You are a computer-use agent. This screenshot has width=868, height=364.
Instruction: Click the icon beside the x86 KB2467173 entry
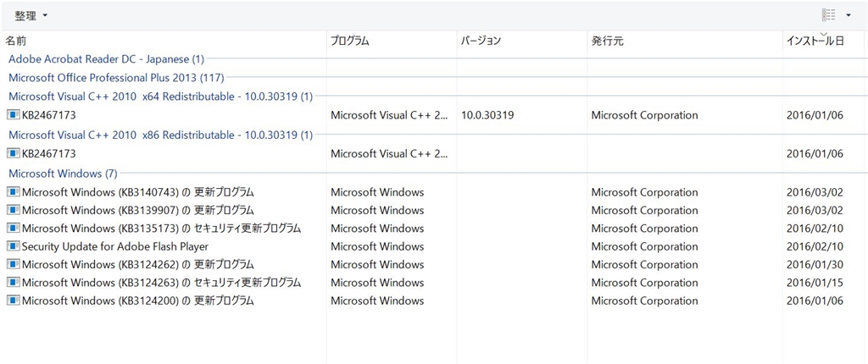coord(14,153)
